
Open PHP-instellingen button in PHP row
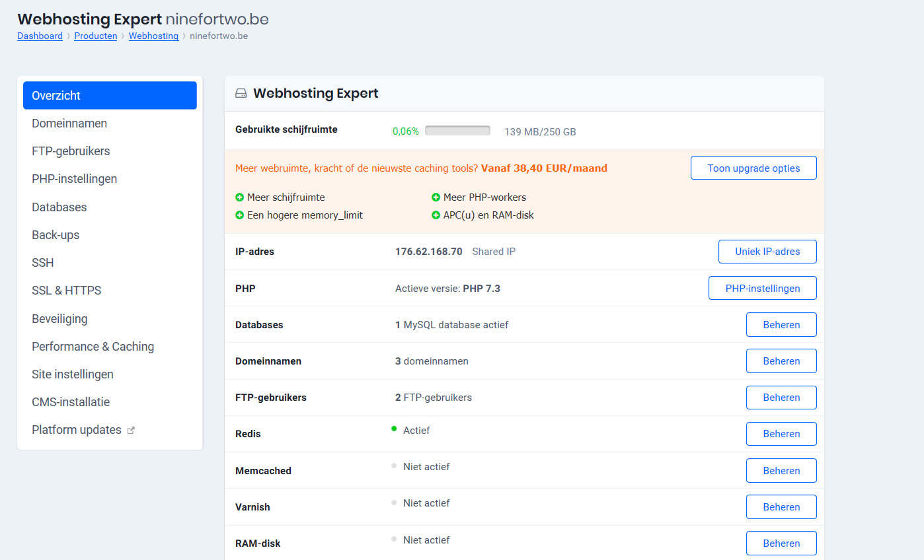762,289
